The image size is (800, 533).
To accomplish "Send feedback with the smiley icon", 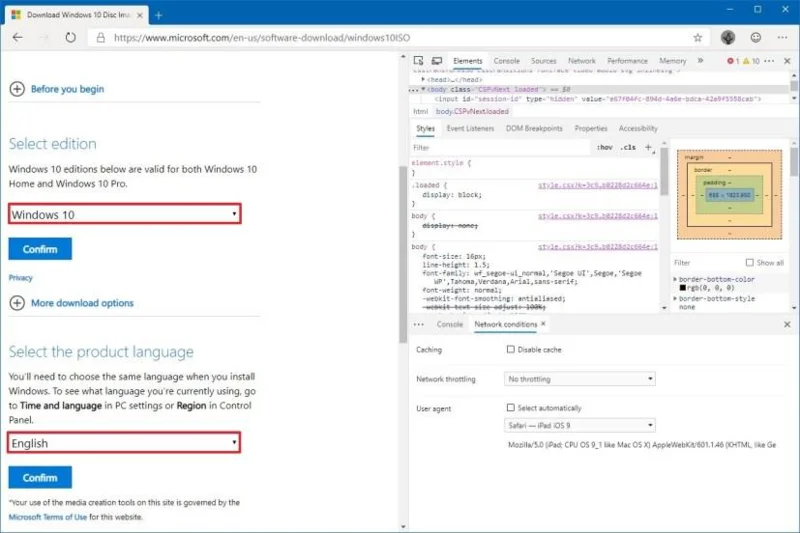I will pyautogui.click(x=756, y=37).
